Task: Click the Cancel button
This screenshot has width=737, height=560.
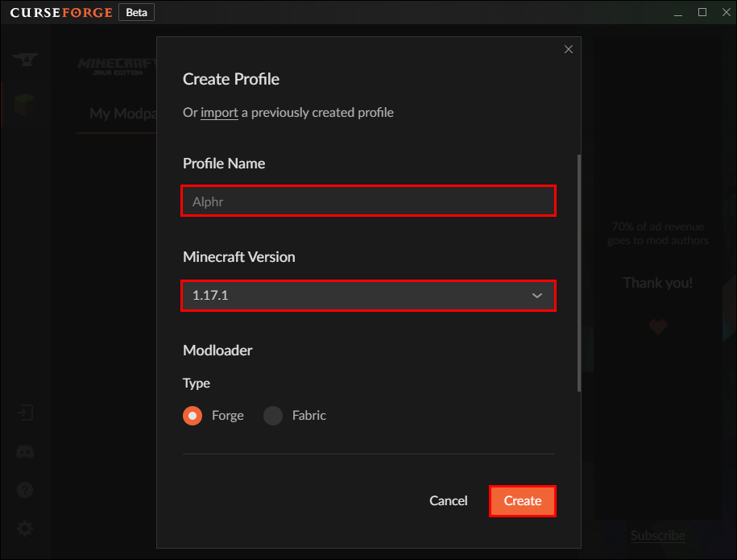Action: [x=449, y=501]
